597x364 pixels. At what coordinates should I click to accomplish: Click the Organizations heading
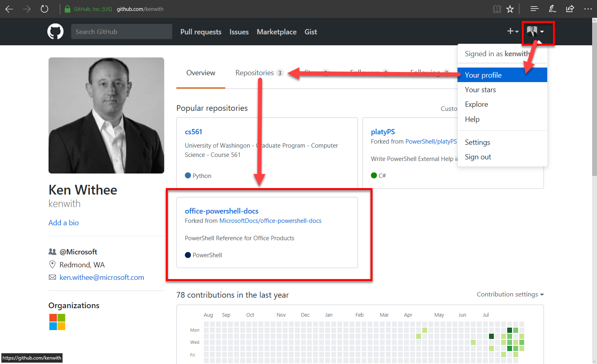(x=74, y=306)
